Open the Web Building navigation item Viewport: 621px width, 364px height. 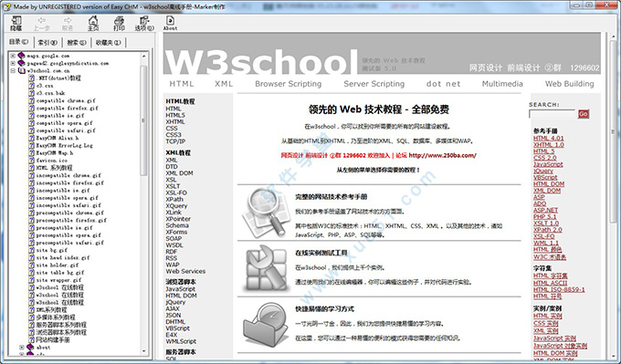pos(570,84)
